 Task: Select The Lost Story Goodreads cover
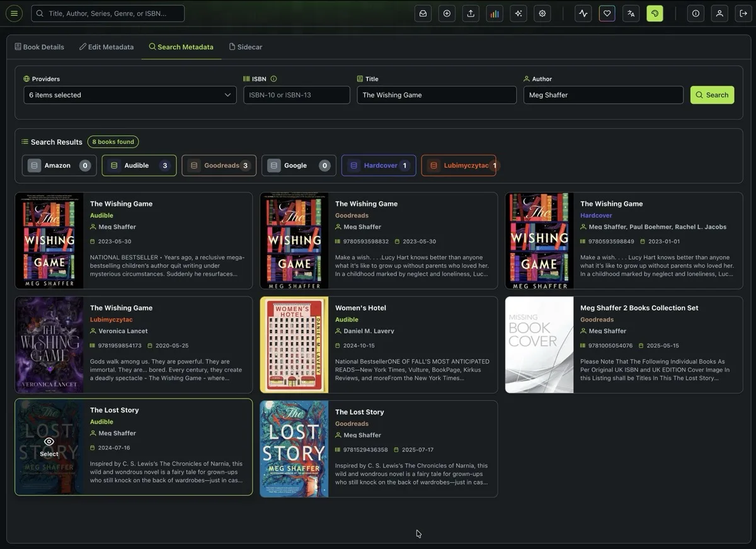(x=294, y=449)
